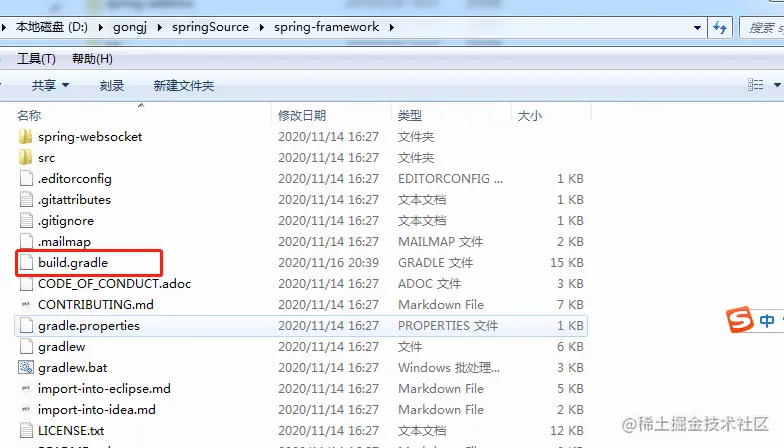Select the gradle.properties file name
This screenshot has width=784, height=448.
89,326
